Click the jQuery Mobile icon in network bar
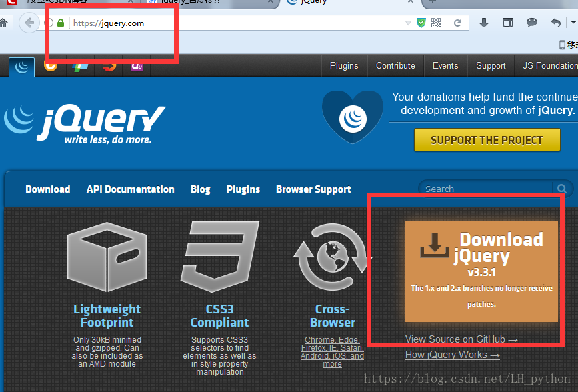This screenshot has width=578, height=392. (x=80, y=67)
